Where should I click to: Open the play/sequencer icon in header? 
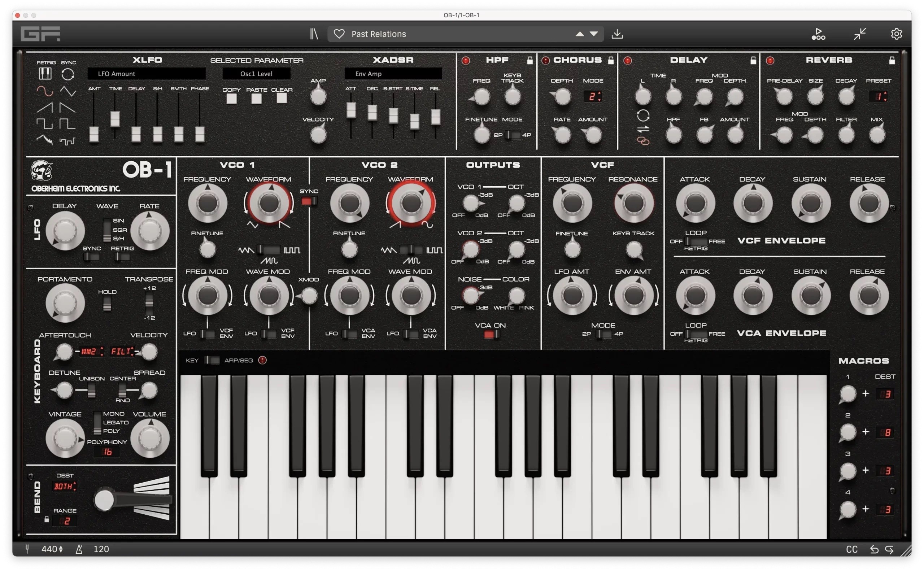(818, 34)
